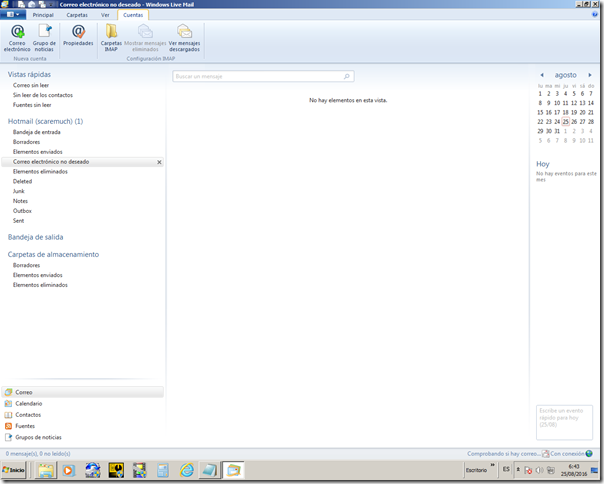This screenshot has height=484, width=604.
Task: Open Internet Explorer from taskbar
Action: tap(186, 470)
